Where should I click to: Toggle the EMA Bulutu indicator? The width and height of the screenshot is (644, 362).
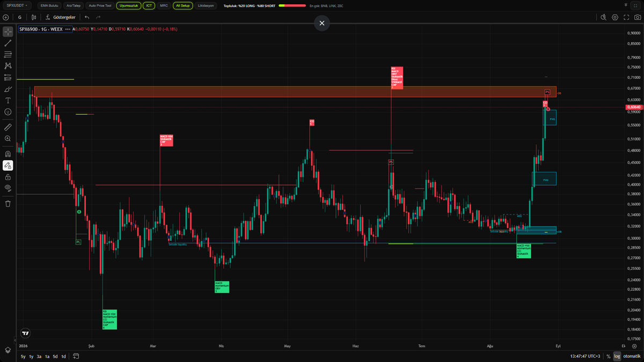coord(49,5)
